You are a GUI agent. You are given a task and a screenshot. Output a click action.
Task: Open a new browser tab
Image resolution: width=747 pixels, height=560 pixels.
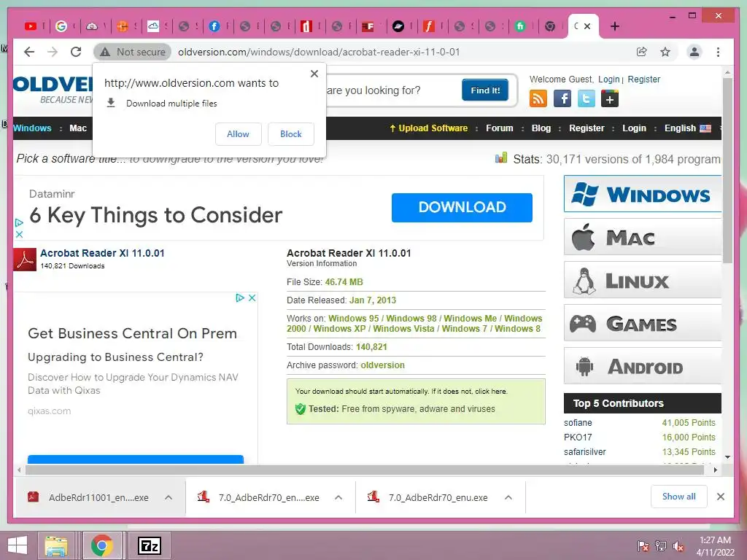click(x=614, y=27)
